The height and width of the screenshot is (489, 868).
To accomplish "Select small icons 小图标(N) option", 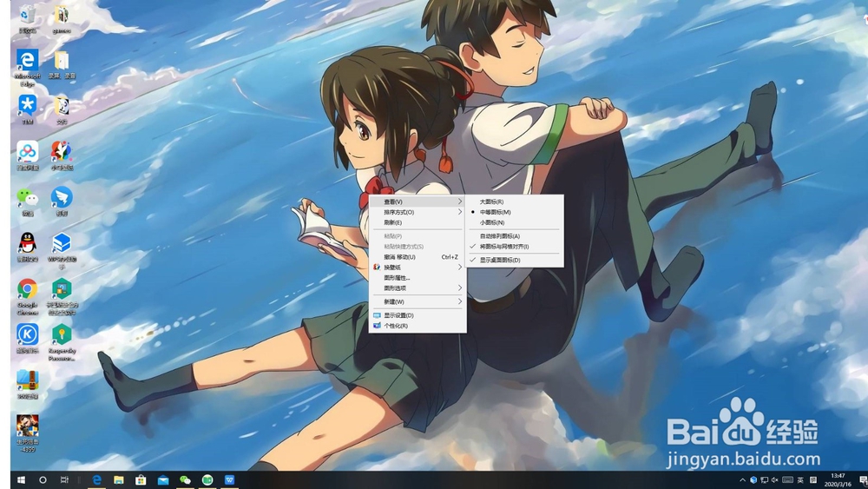I will 514,222.
